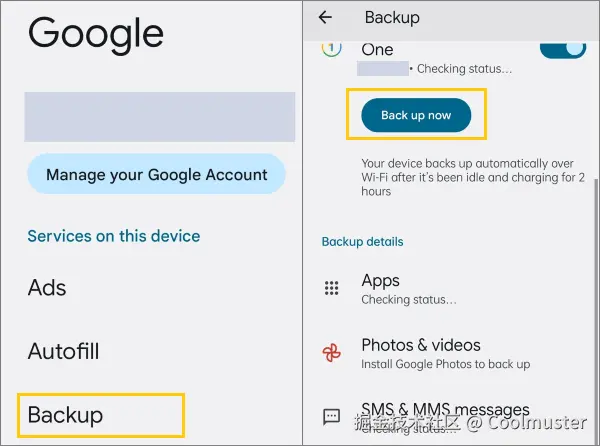Click the Backup details section heading
Viewport: 600px width, 446px height.
[x=362, y=242]
